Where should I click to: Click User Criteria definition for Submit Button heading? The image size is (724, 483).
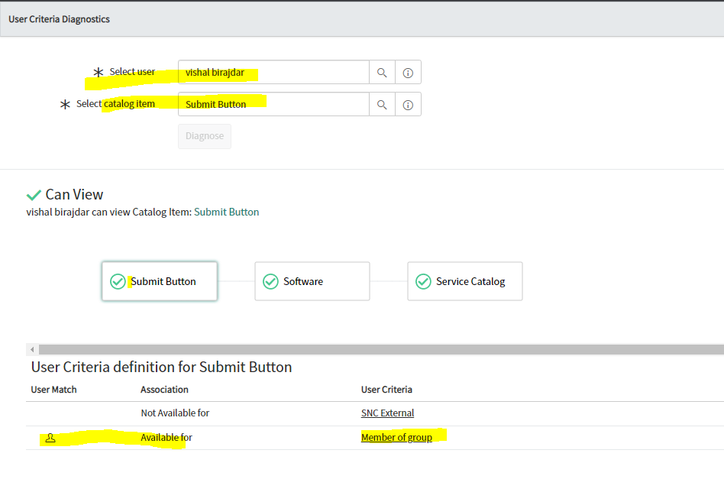tap(162, 367)
